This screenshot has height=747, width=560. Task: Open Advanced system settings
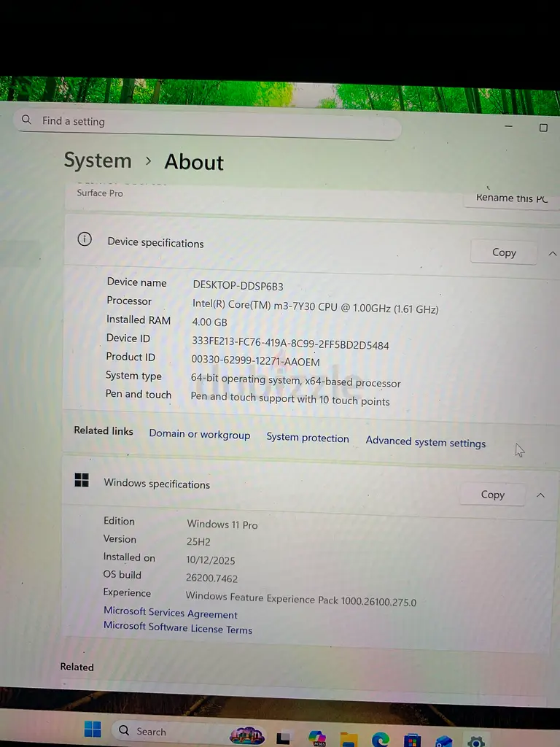[x=425, y=442]
